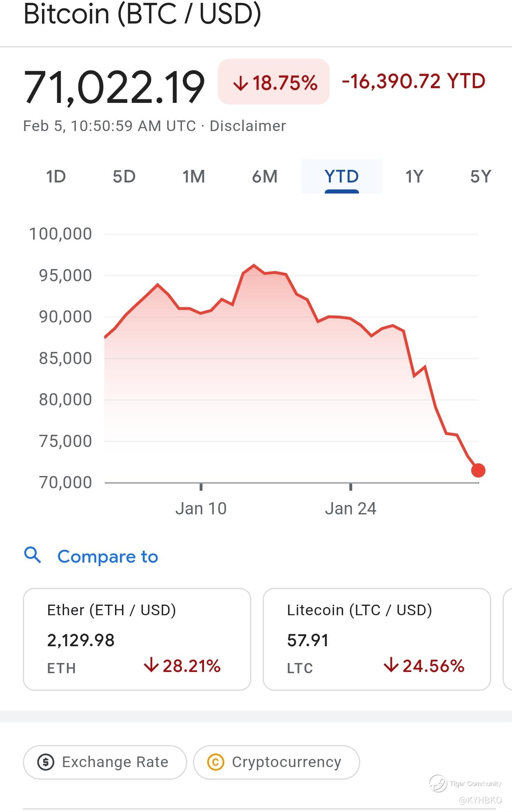Open the Ether (ETH / USD) card

(x=137, y=639)
